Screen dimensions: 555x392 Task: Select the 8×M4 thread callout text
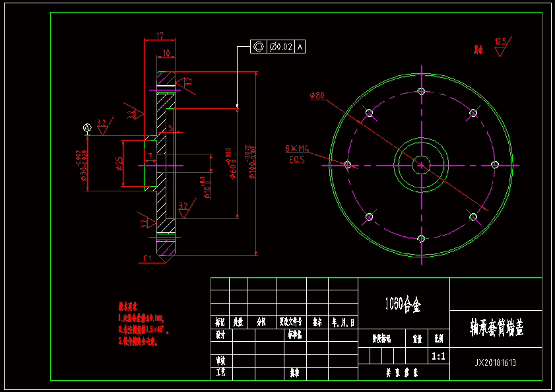point(297,148)
